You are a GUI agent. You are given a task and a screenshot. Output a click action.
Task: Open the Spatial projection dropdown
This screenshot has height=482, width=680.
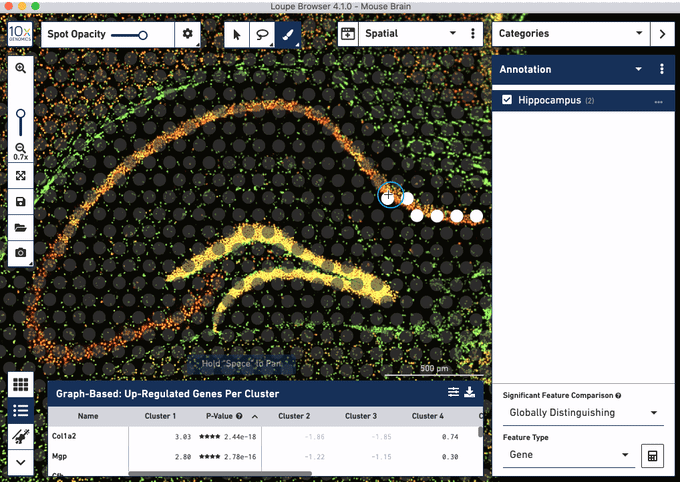[410, 33]
